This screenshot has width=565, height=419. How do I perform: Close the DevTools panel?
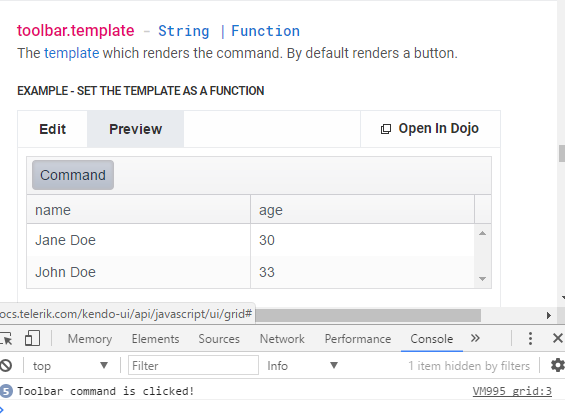(x=557, y=338)
